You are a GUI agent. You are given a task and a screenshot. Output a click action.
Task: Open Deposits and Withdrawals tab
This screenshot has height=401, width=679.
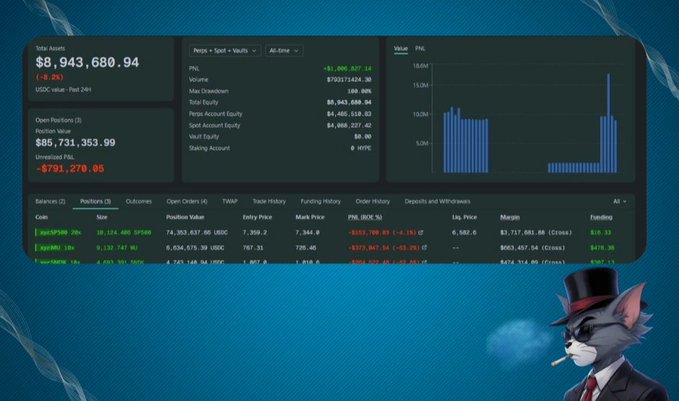[x=437, y=201]
